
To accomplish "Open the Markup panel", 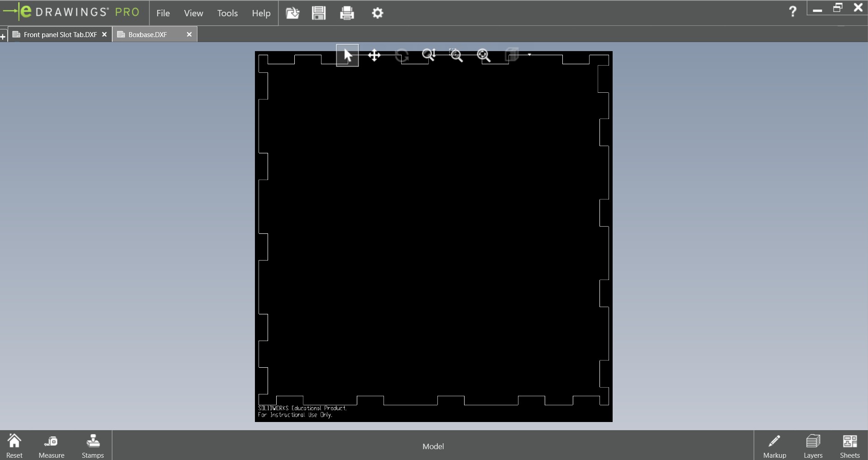I will pos(775,446).
